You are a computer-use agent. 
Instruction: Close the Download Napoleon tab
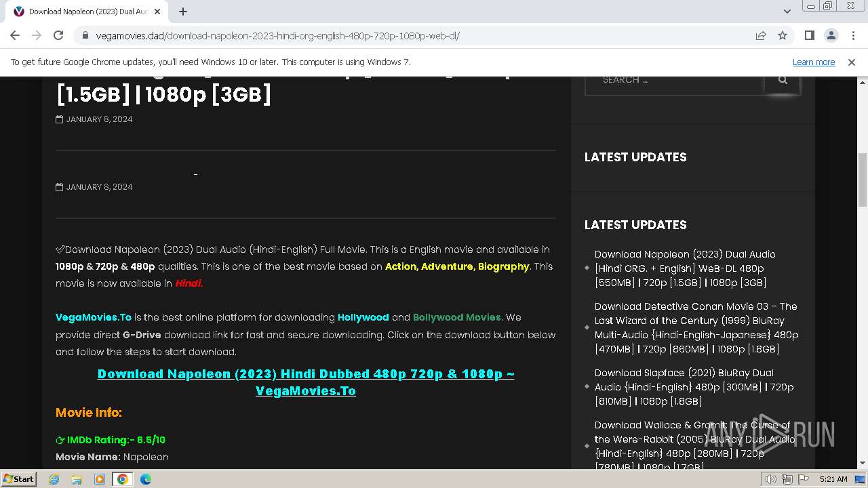point(157,12)
